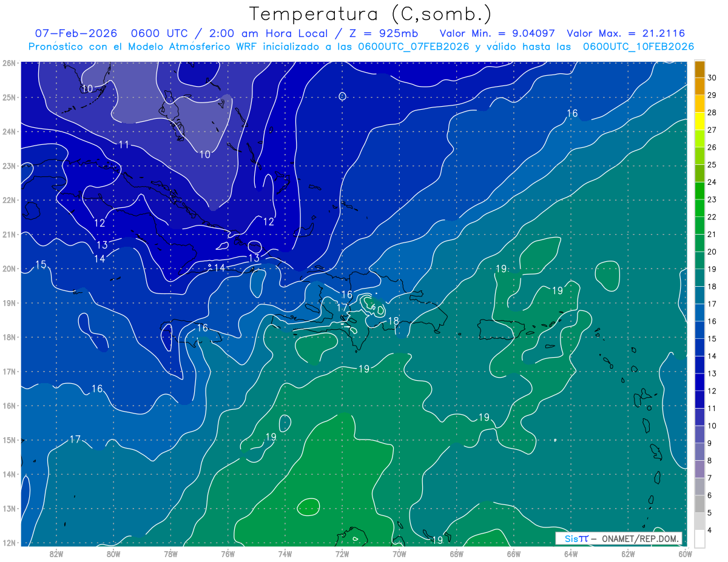Viewport: 728px width, 562px height.
Task: Click the '66W' longitude axis label
Action: pyautogui.click(x=513, y=553)
